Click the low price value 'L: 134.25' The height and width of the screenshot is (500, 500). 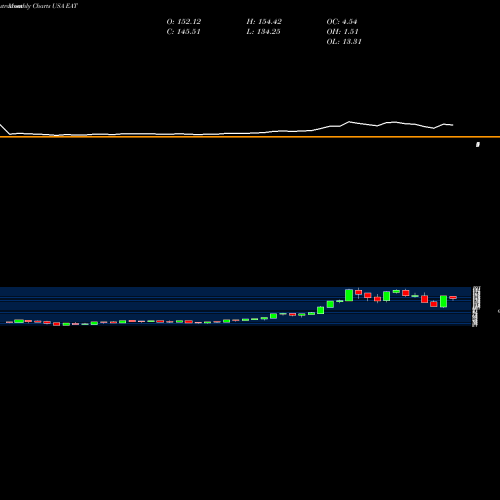pyautogui.click(x=263, y=32)
